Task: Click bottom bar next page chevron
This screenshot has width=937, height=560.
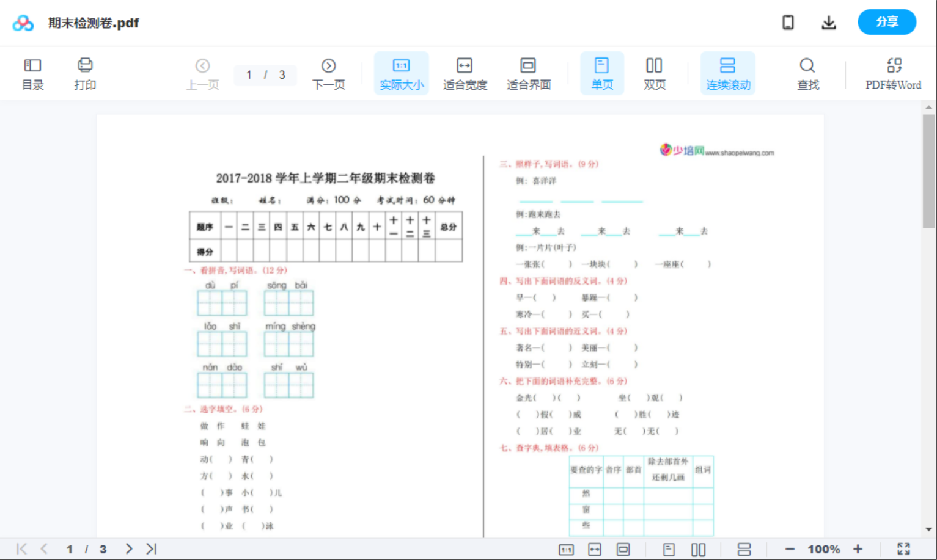Action: coord(128,549)
